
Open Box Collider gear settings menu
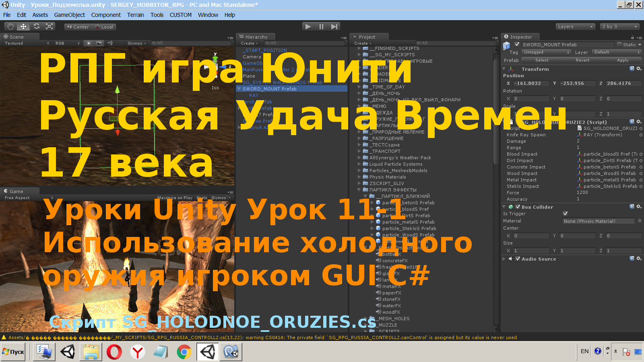[x=639, y=207]
